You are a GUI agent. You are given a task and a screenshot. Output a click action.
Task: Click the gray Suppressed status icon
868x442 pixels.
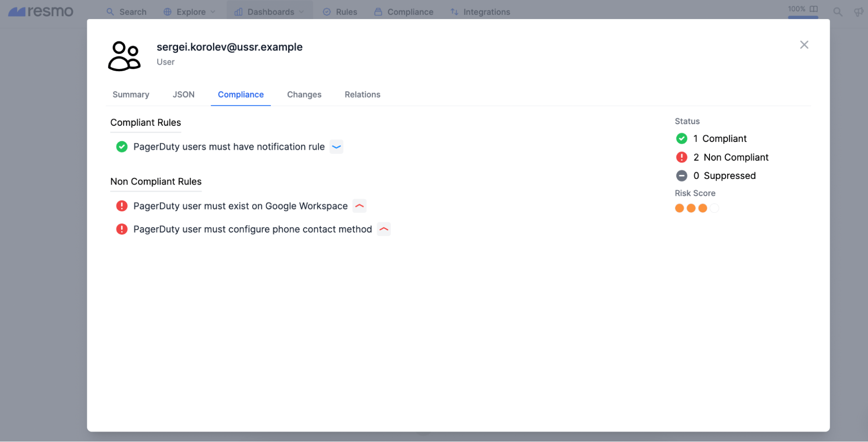click(681, 176)
